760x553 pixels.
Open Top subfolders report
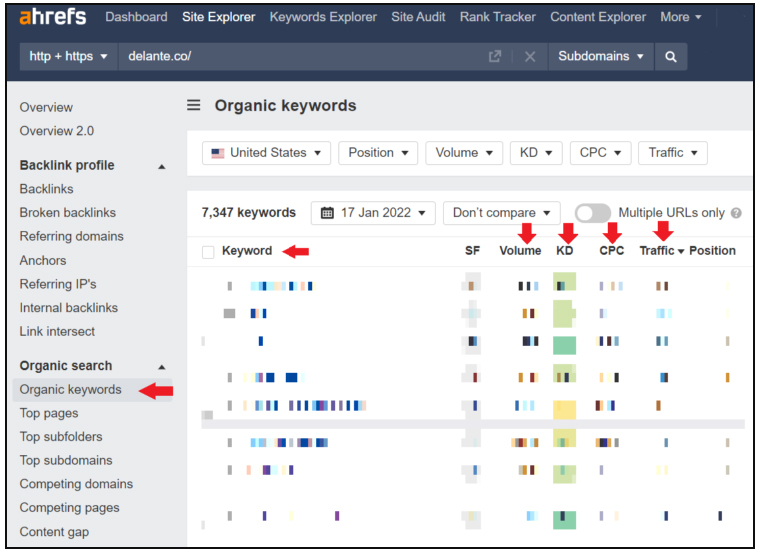tap(61, 437)
